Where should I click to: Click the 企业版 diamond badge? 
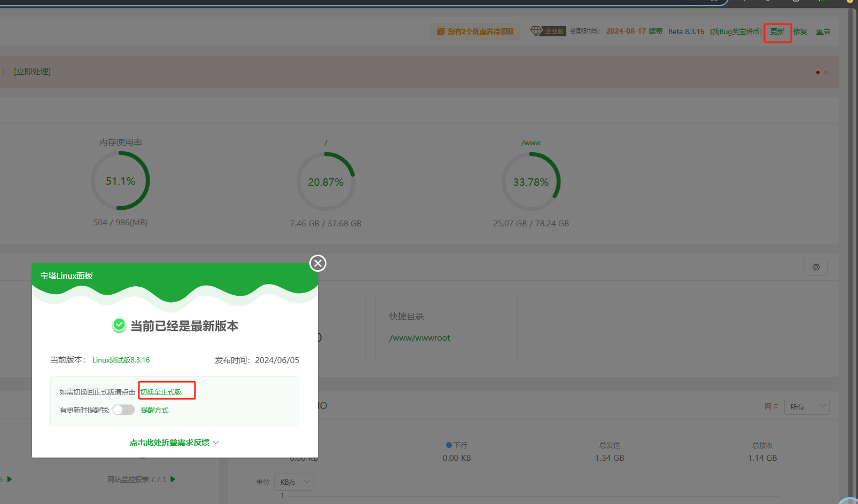click(x=548, y=31)
